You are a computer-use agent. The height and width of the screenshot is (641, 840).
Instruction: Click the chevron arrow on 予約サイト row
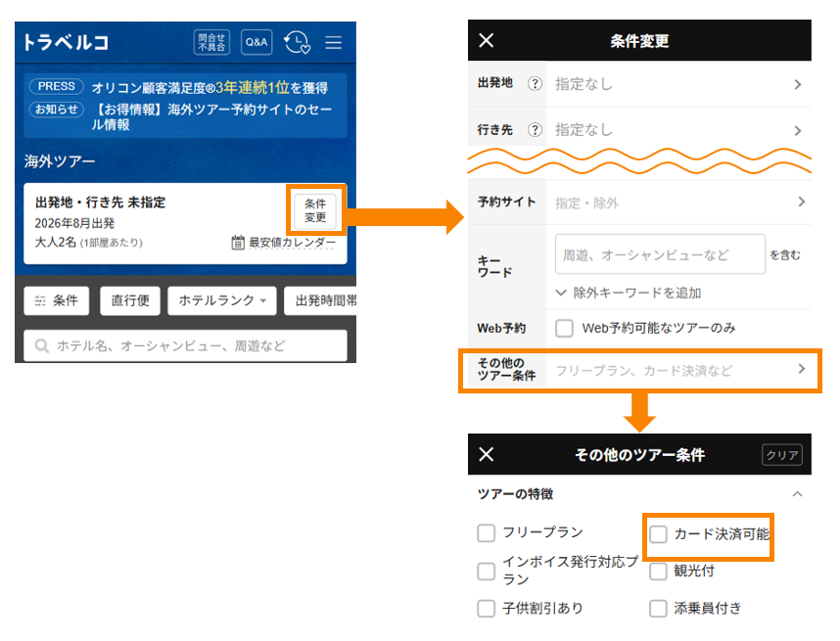tap(802, 202)
